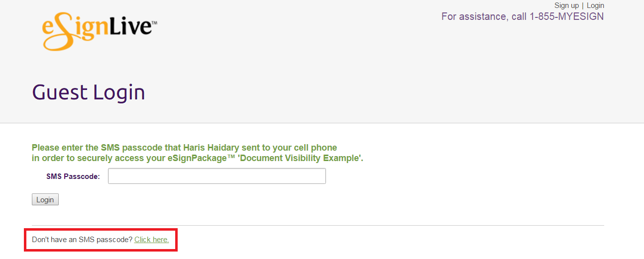The image size is (644, 259).
Task: Click the "your cell phone" instruction text
Action: (x=310, y=148)
